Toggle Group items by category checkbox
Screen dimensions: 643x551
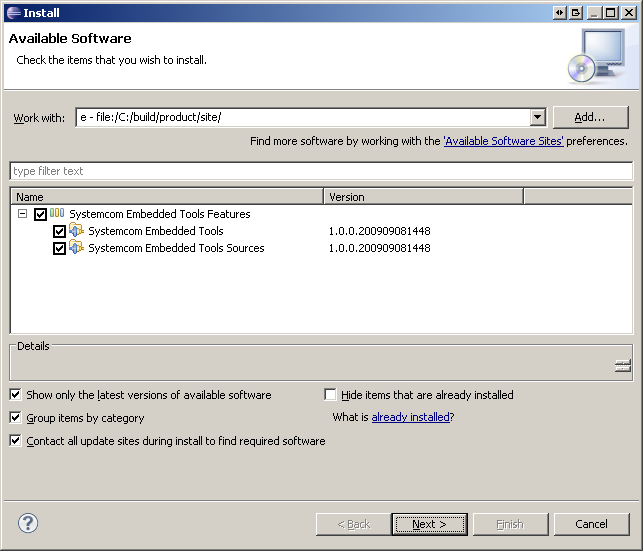[15, 418]
